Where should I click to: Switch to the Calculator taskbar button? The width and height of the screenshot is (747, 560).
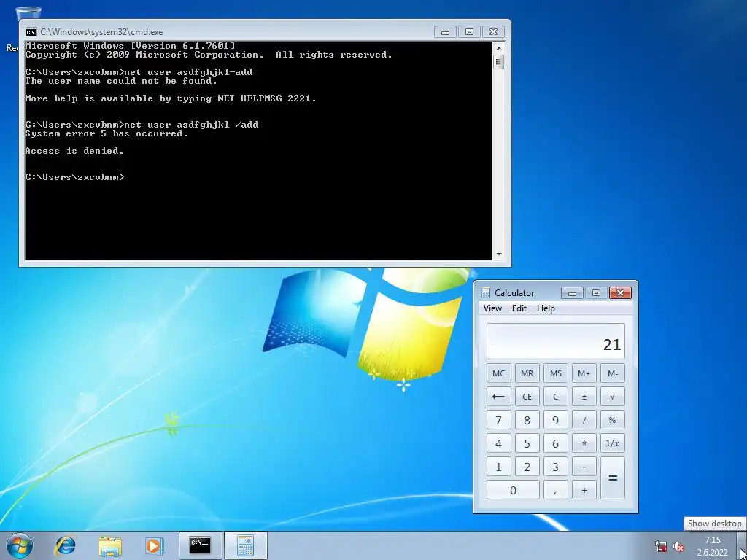(245, 545)
